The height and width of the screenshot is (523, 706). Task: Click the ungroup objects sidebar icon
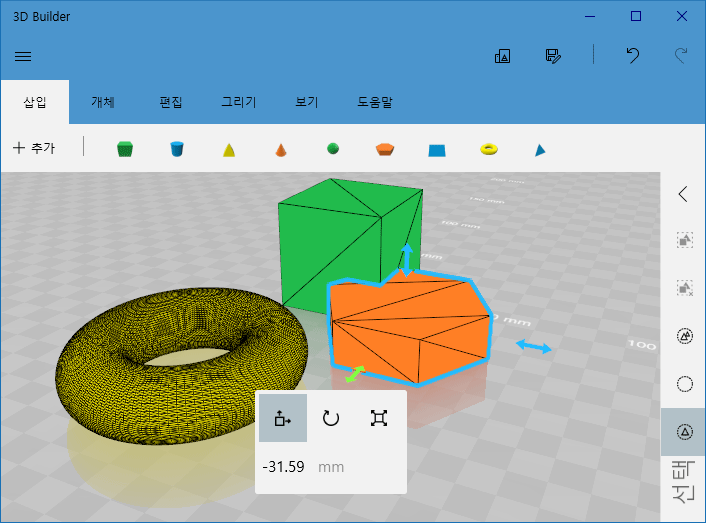pyautogui.click(x=685, y=288)
